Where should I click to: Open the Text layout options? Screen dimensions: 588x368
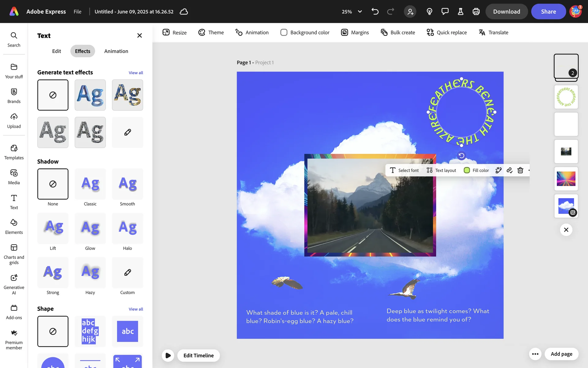tap(441, 170)
